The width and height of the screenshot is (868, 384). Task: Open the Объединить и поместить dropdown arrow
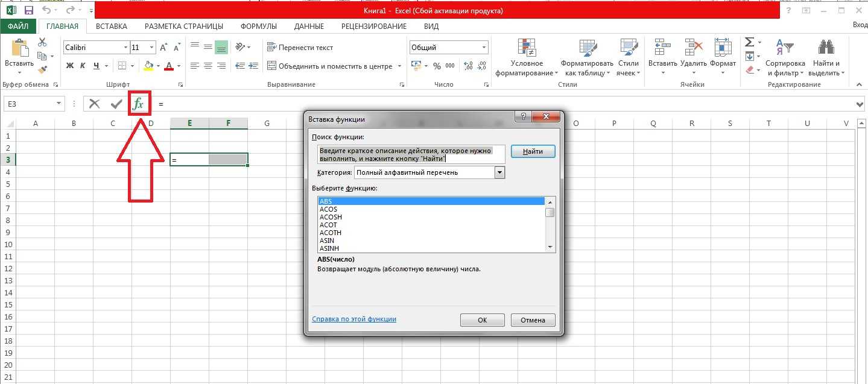pyautogui.click(x=399, y=66)
